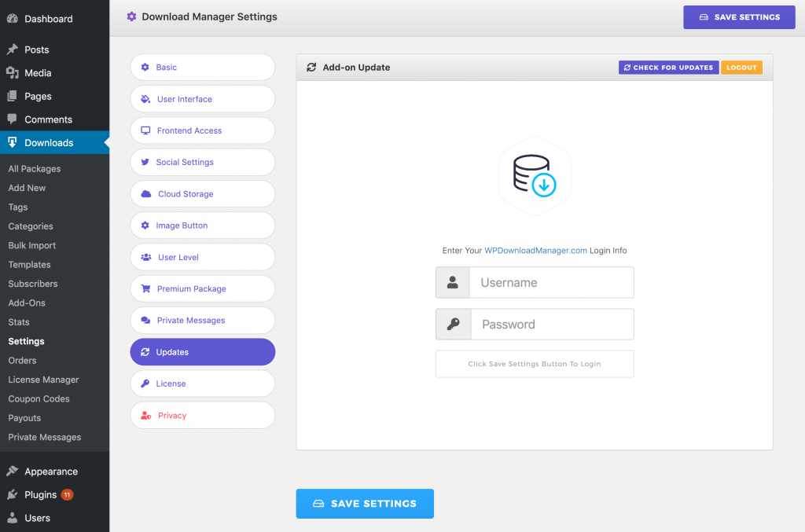Open Premium Package tab

[x=203, y=289]
